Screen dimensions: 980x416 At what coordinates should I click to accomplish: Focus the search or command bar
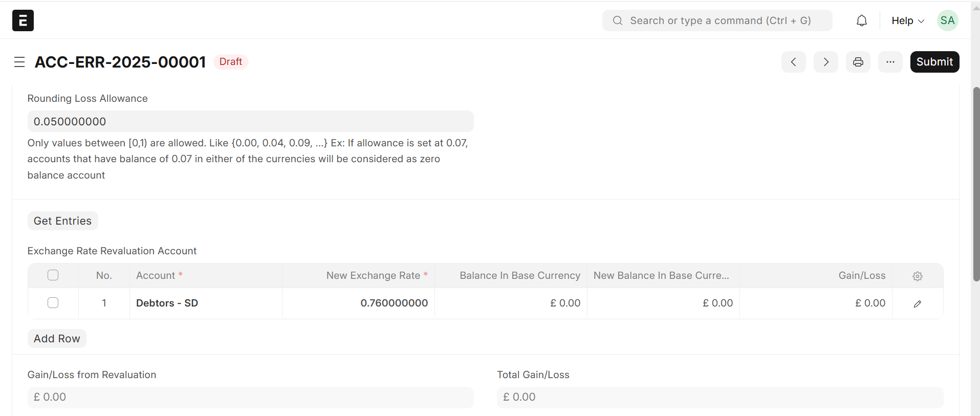point(716,20)
